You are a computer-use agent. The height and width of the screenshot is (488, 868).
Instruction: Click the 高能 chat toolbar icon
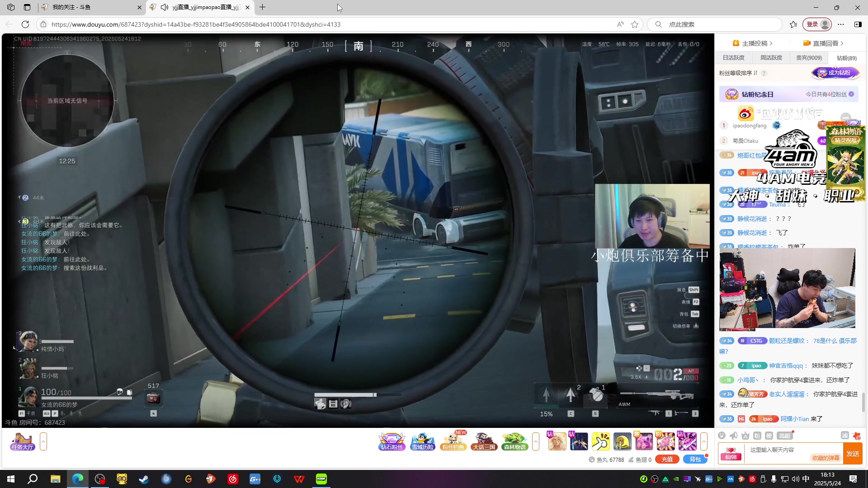784,436
